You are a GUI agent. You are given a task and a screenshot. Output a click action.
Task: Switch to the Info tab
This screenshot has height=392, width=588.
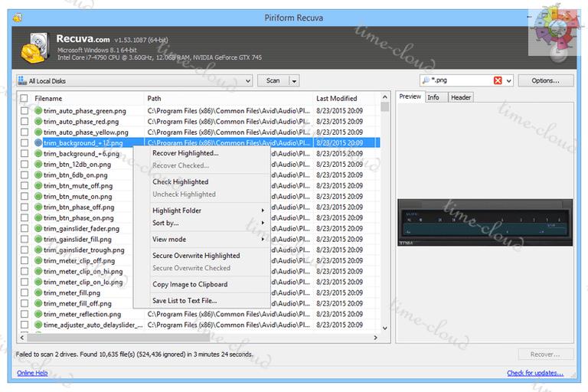[x=433, y=97]
